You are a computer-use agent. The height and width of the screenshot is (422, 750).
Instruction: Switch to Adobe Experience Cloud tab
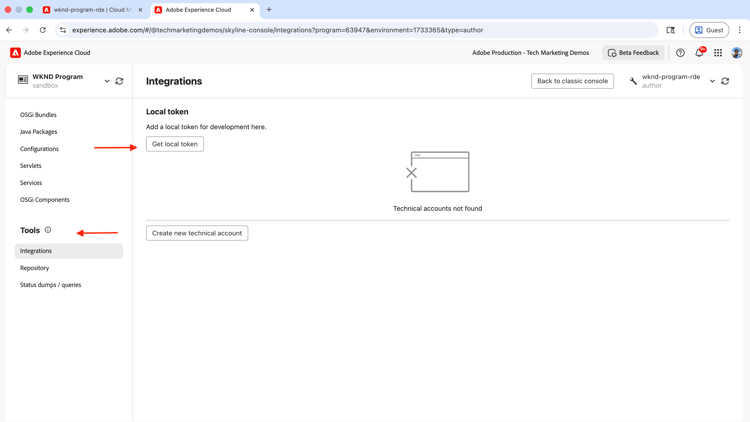tap(205, 10)
